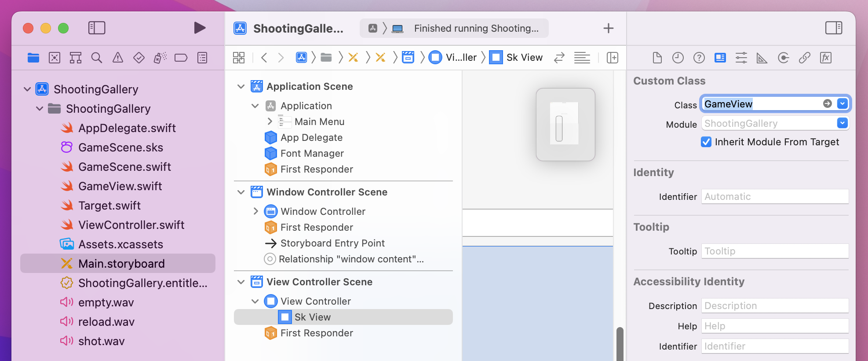Image resolution: width=868 pixels, height=361 pixels.
Task: Jump to GameView class definition arrow
Action: 828,103
